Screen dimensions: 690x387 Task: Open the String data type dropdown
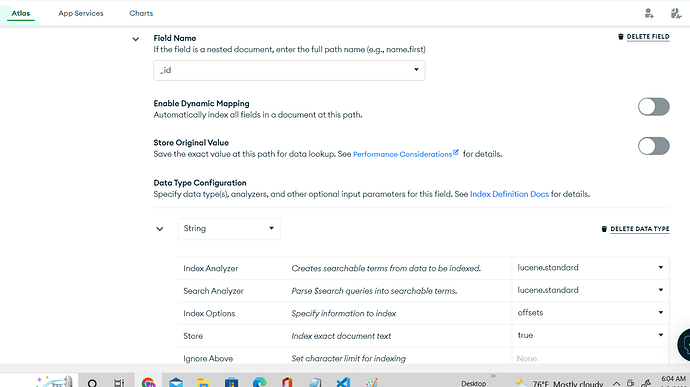[x=229, y=229]
